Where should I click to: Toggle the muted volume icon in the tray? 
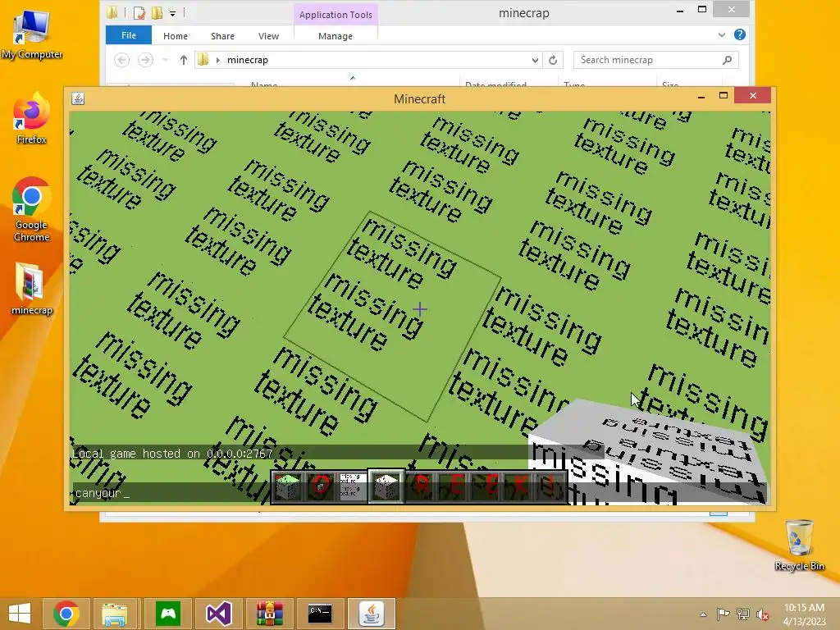(x=763, y=614)
